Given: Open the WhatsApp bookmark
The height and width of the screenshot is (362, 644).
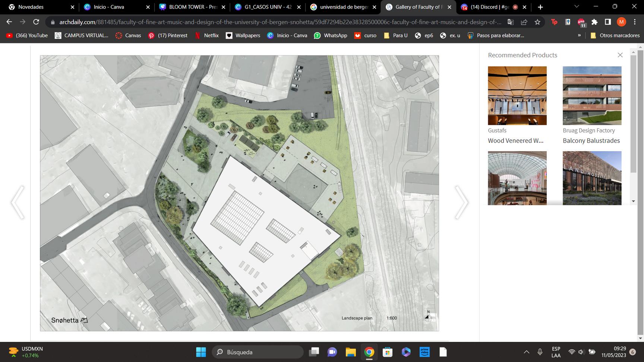Looking at the screenshot, I should coord(331,35).
